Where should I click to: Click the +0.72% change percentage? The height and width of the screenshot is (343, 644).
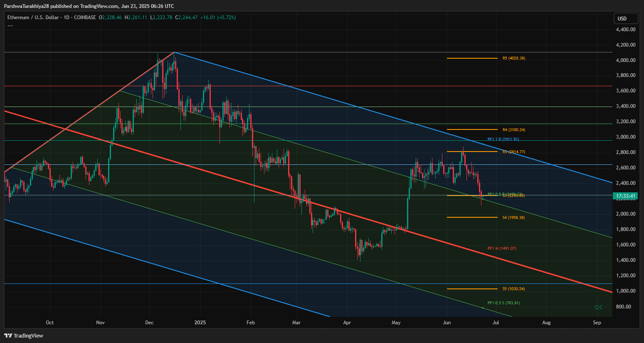click(226, 17)
